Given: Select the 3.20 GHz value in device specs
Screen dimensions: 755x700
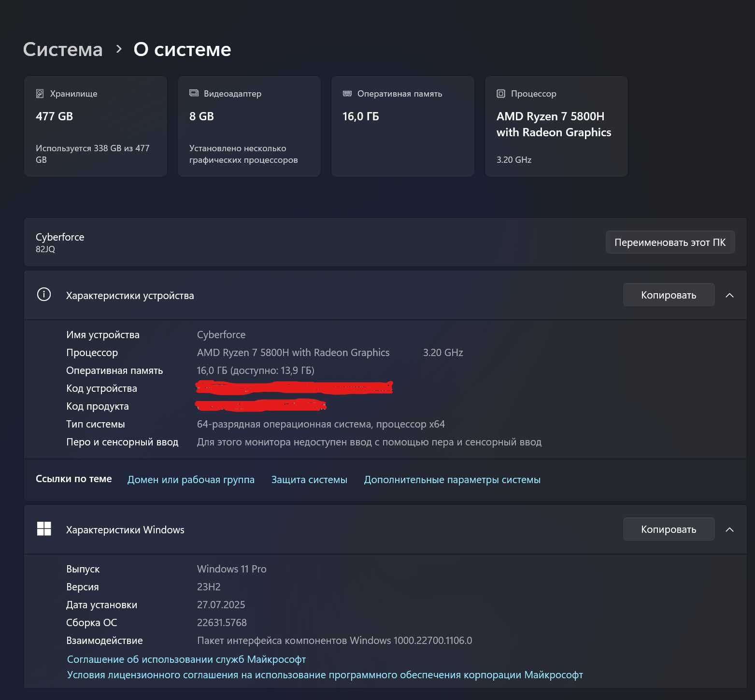Looking at the screenshot, I should [x=443, y=353].
